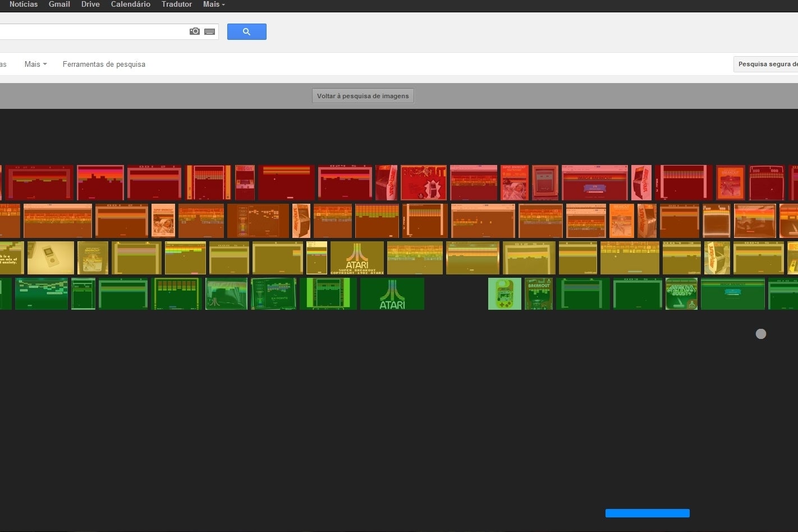798x532 pixels.
Task: Open Calendário from the top bar
Action: click(x=131, y=4)
